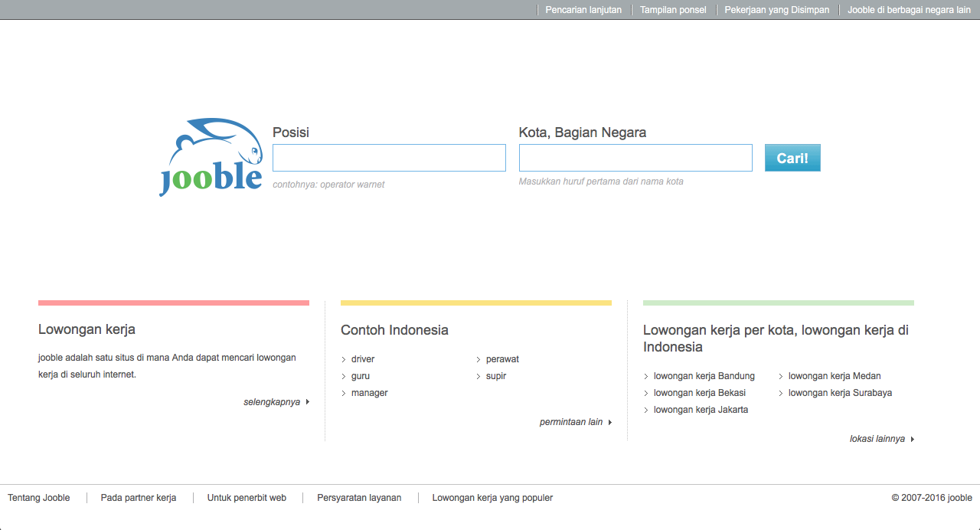Click the arrow next to selengkapnya

coord(308,402)
